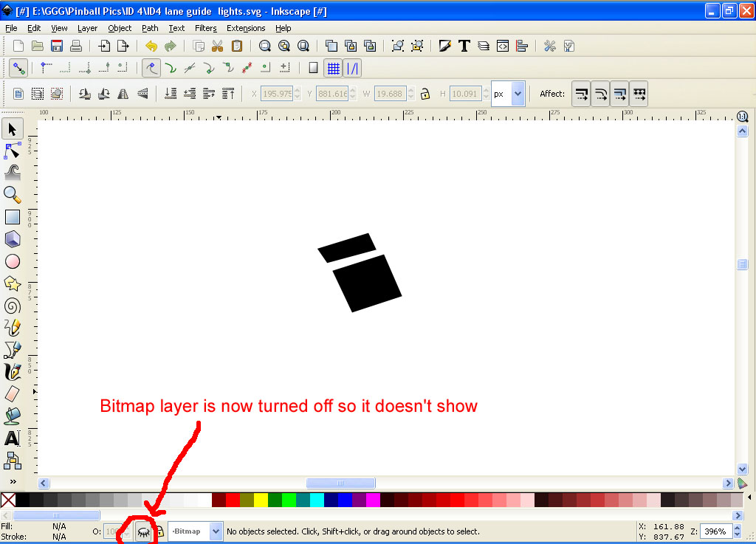Open the px units dropdown
The height and width of the screenshot is (544, 756).
tap(517, 94)
